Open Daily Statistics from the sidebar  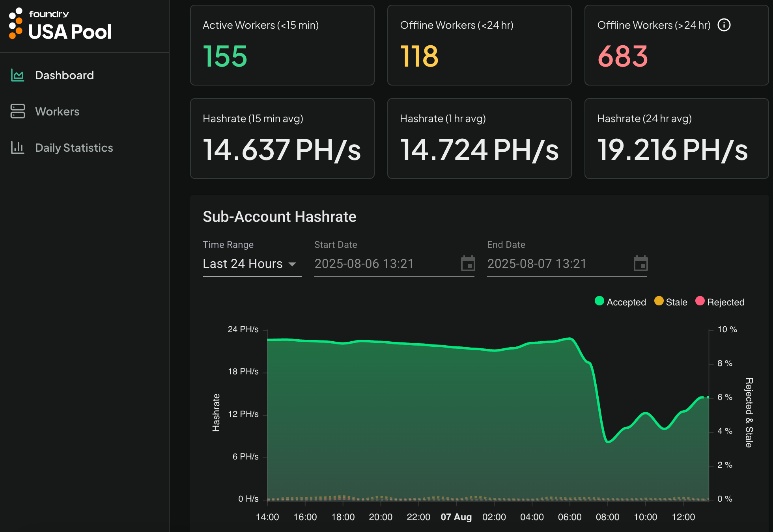pyautogui.click(x=74, y=148)
